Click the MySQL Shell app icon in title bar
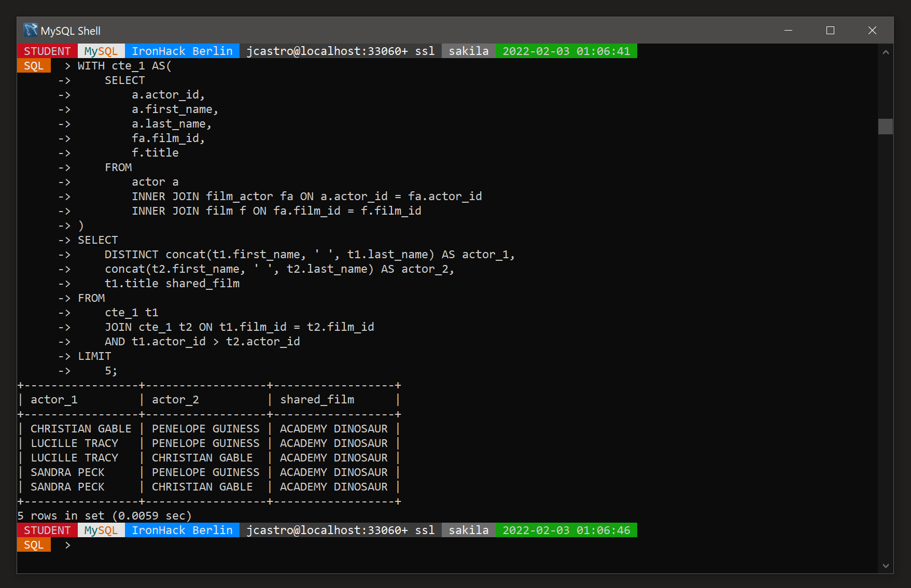911x588 pixels. [31, 30]
